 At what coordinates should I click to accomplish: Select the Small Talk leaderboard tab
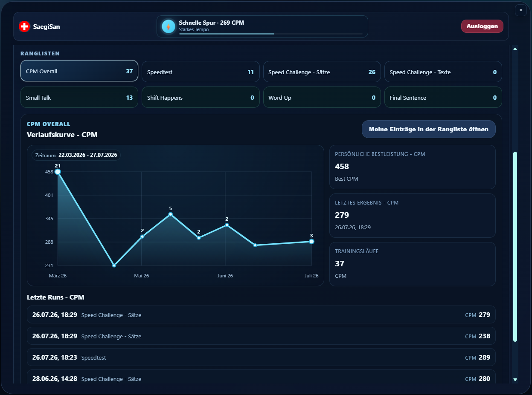(x=79, y=98)
